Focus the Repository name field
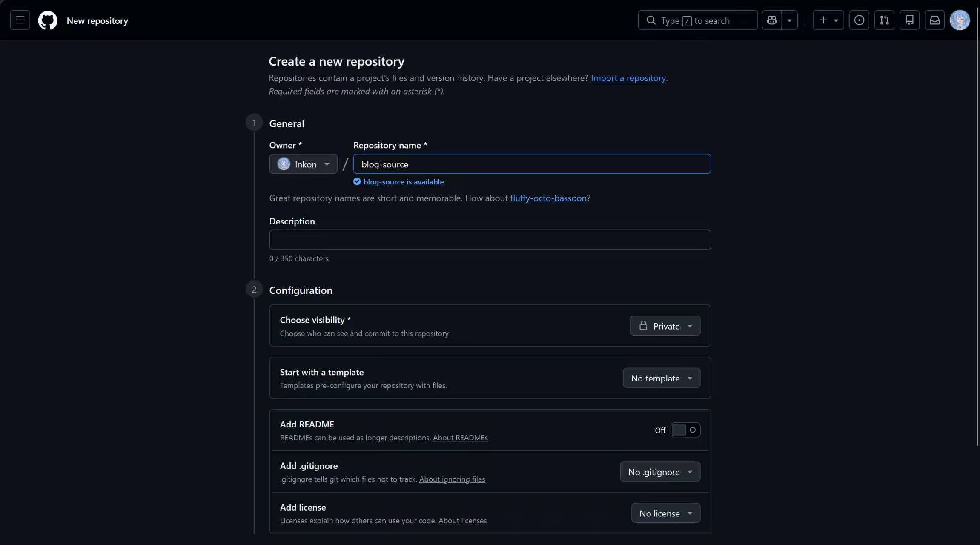The width and height of the screenshot is (980, 545). coord(532,164)
